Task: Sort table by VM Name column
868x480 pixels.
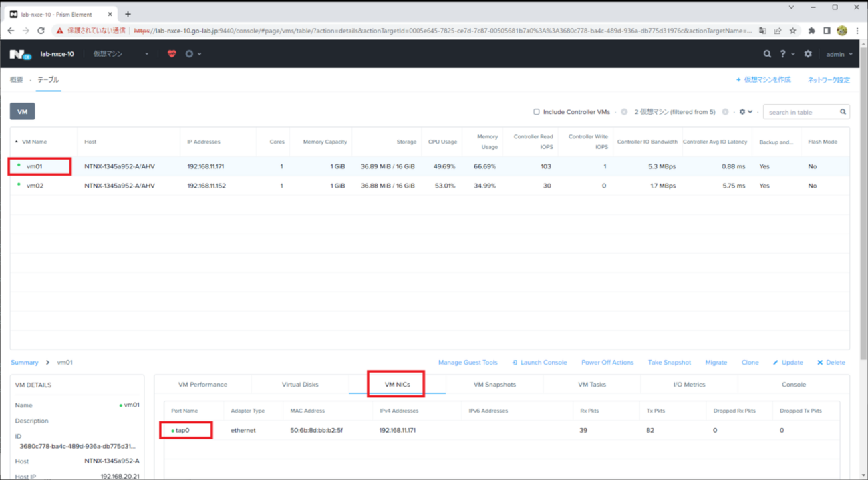Action: [x=35, y=142]
